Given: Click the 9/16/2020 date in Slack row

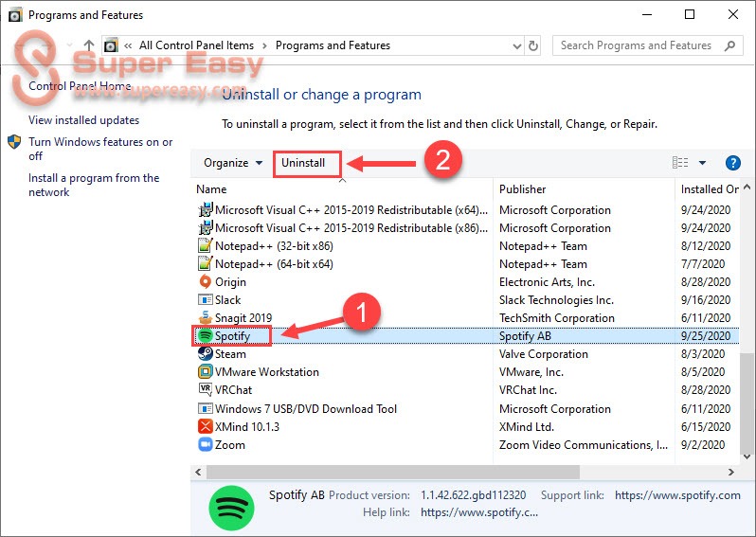Looking at the screenshot, I should coord(706,300).
